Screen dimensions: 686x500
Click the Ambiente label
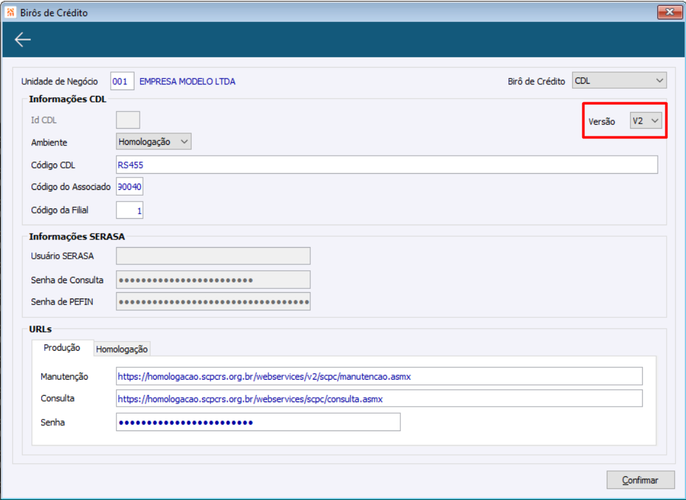pos(49,143)
